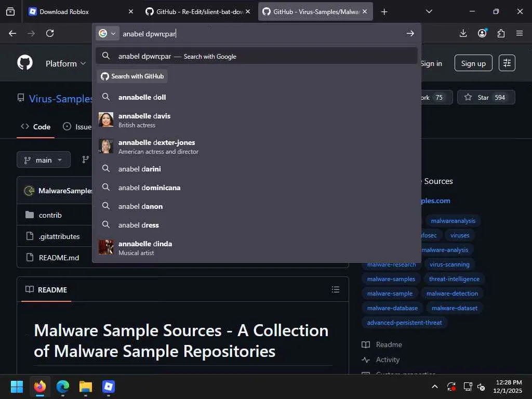Screen dimensions: 532x399
Task: Click the Search with GitHub button
Action: [132, 76]
